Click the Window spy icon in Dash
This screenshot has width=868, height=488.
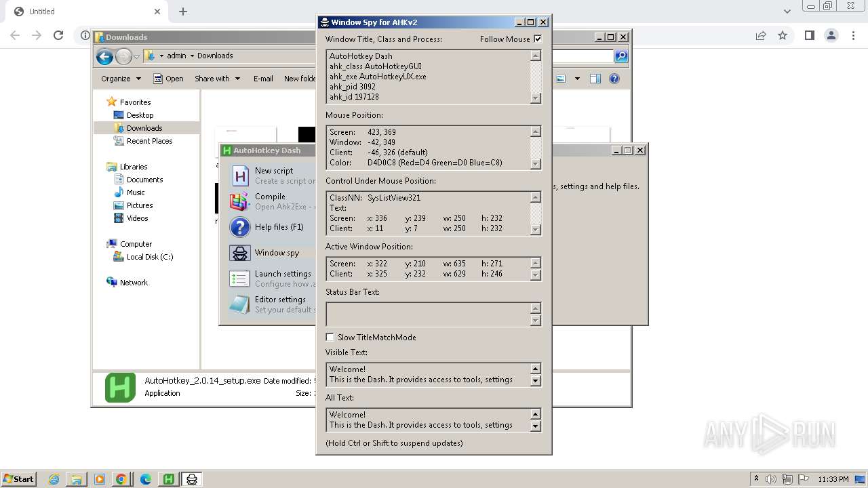pos(240,253)
